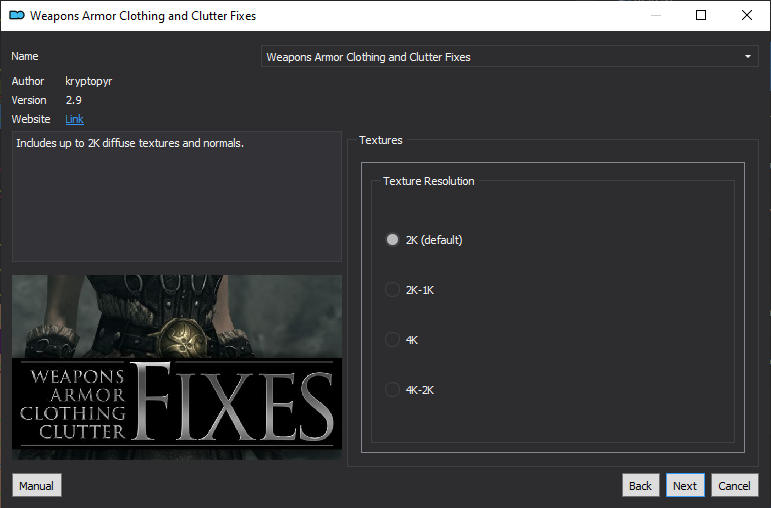Open the Name dropdown arrow
Image resolution: width=771 pixels, height=508 pixels.
pyautogui.click(x=747, y=57)
